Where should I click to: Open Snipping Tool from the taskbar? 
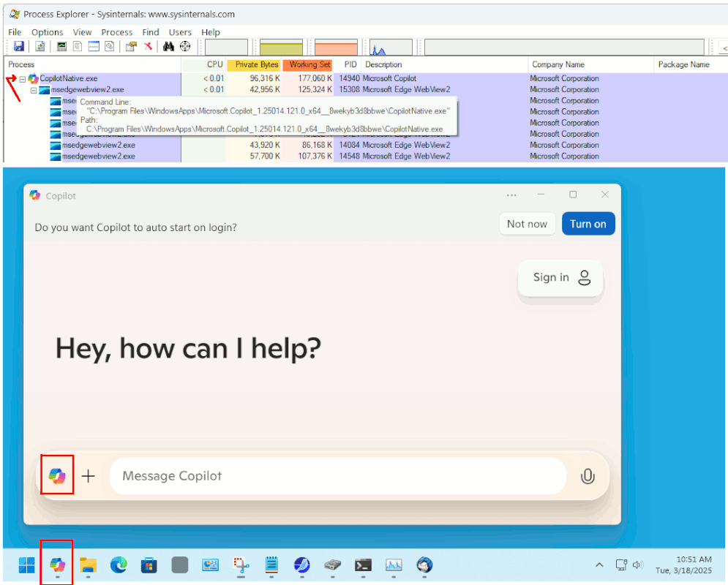[x=241, y=565]
